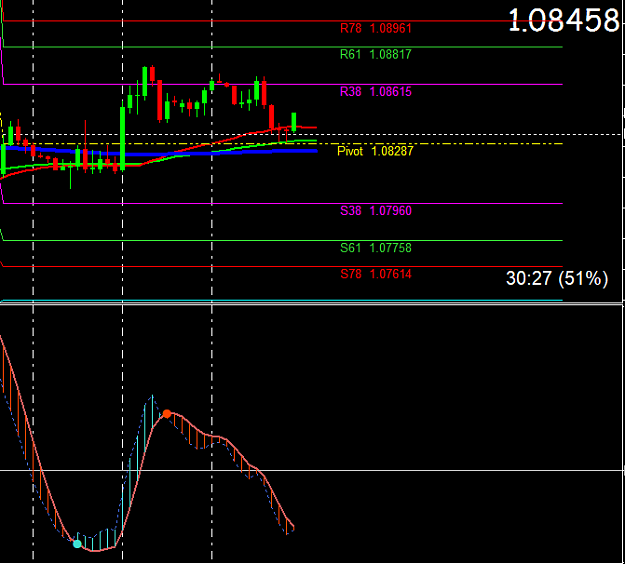
Task: Select the orange dot on the oscillator peak
Action: (167, 414)
